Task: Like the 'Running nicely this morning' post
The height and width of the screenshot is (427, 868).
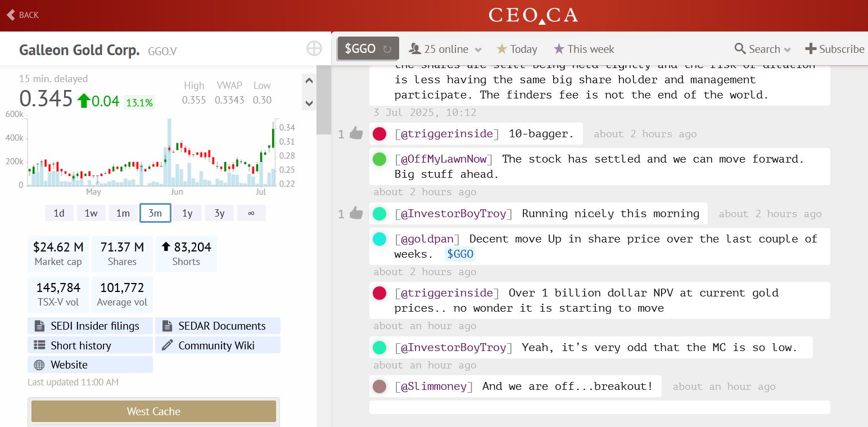Action: point(356,213)
